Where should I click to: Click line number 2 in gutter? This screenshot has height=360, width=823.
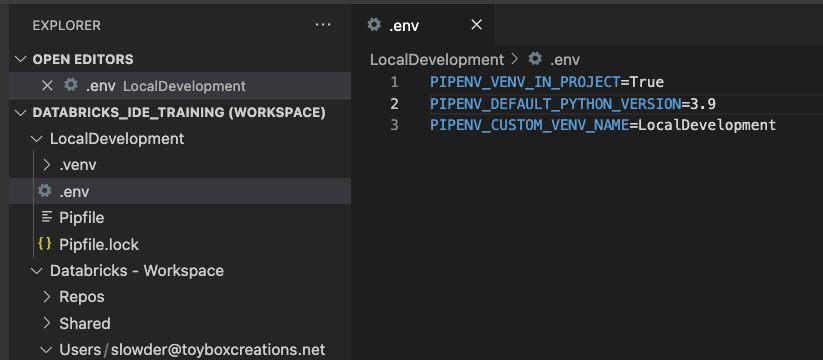pos(394,104)
